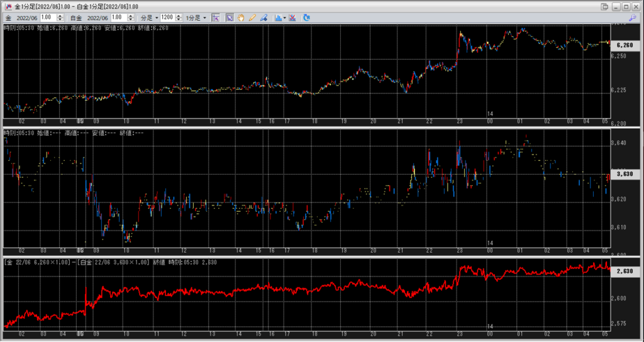Refresh the chart with the reload icon
The image size is (644, 342).
[306, 18]
